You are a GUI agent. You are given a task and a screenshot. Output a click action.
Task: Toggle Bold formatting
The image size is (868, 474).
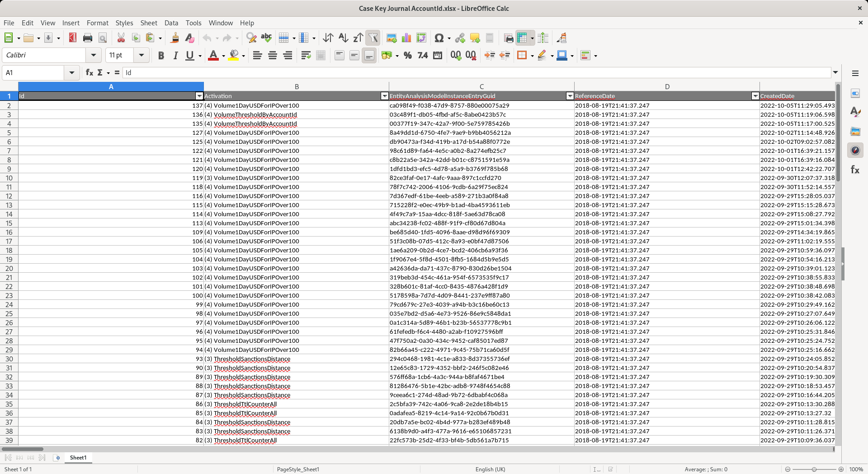[x=161, y=55]
